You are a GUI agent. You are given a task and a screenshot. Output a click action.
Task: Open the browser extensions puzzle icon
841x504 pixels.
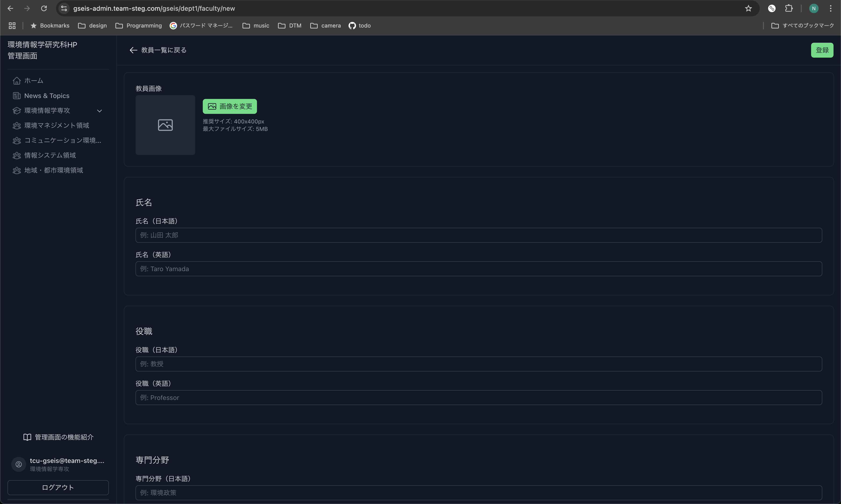(789, 8)
